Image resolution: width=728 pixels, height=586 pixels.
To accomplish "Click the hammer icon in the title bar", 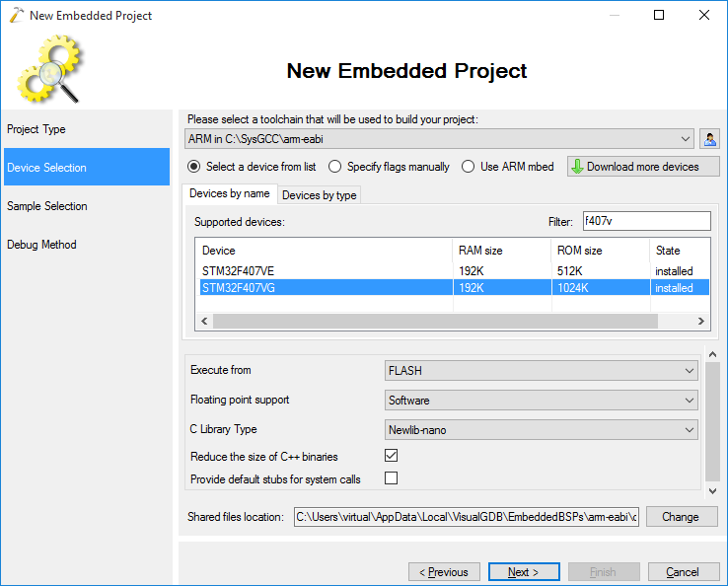I will pos(16,15).
